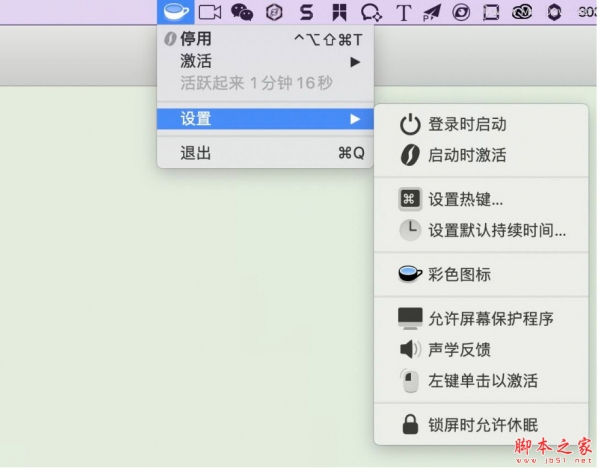Image resolution: width=600 pixels, height=468 pixels.
Task: Toggle 允许屏幕保护程序 option
Action: coord(481,318)
